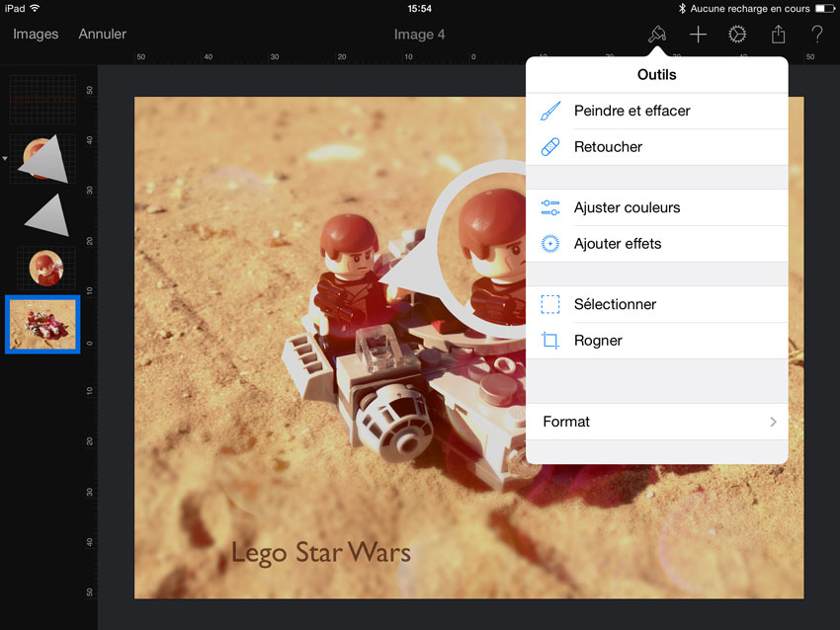
Task: Tap the Outils popover title
Action: tap(657, 74)
